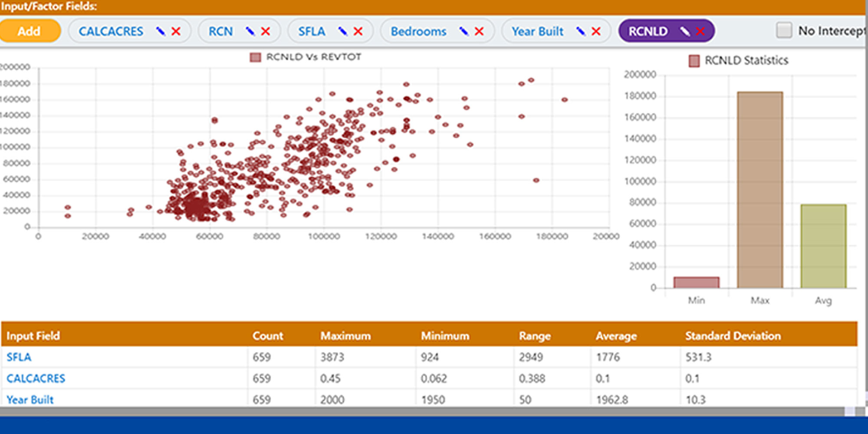Viewport: 868px width, 434px height.
Task: Enable the No Intercept checkbox
Action: 784,29
